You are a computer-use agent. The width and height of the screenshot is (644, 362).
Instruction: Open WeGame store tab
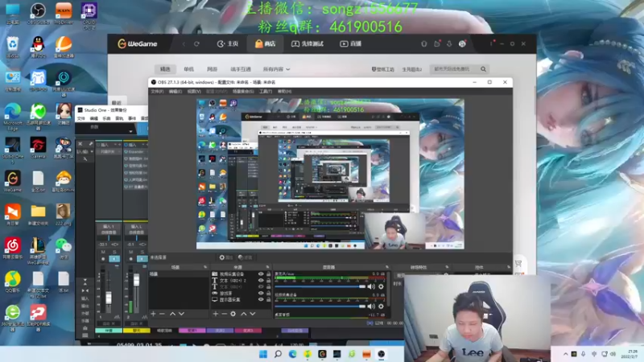click(x=265, y=44)
